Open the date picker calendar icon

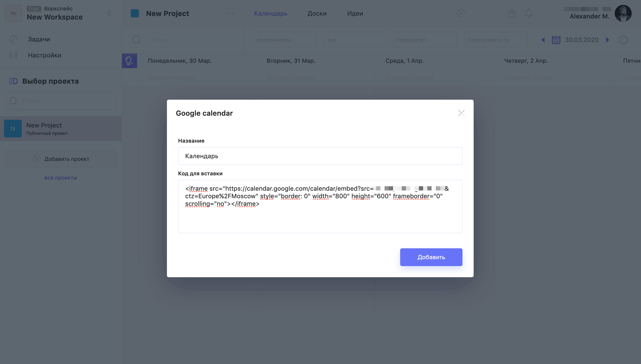point(556,40)
